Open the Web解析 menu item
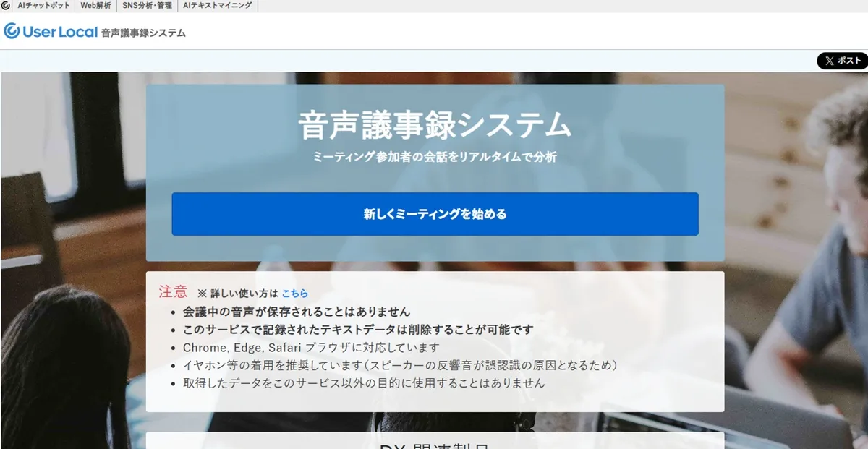 (x=95, y=5)
